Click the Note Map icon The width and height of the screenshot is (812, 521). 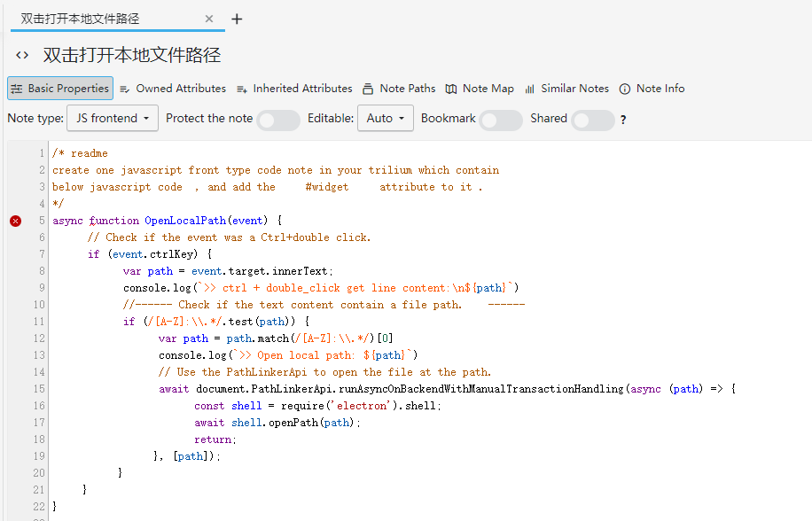point(451,89)
